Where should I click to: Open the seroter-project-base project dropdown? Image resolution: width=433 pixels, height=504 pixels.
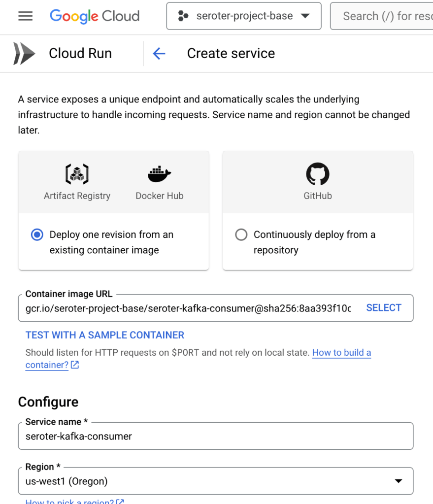(244, 16)
